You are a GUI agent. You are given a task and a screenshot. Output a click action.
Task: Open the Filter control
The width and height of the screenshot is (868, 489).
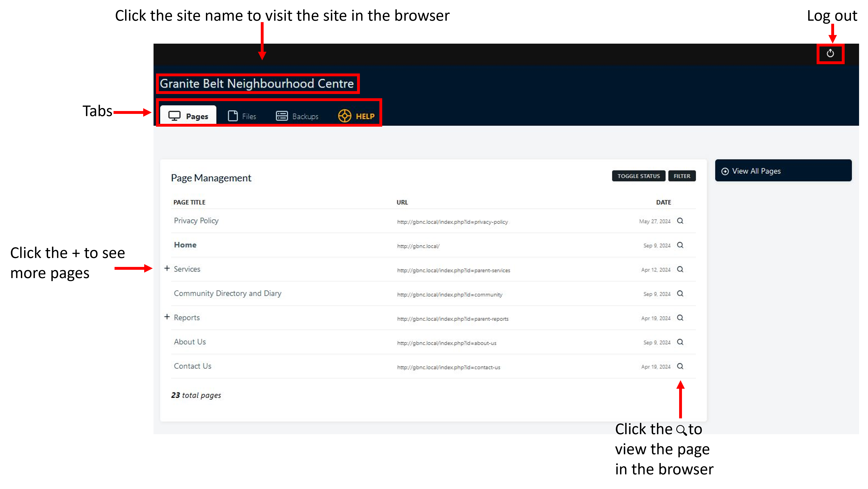click(x=682, y=176)
